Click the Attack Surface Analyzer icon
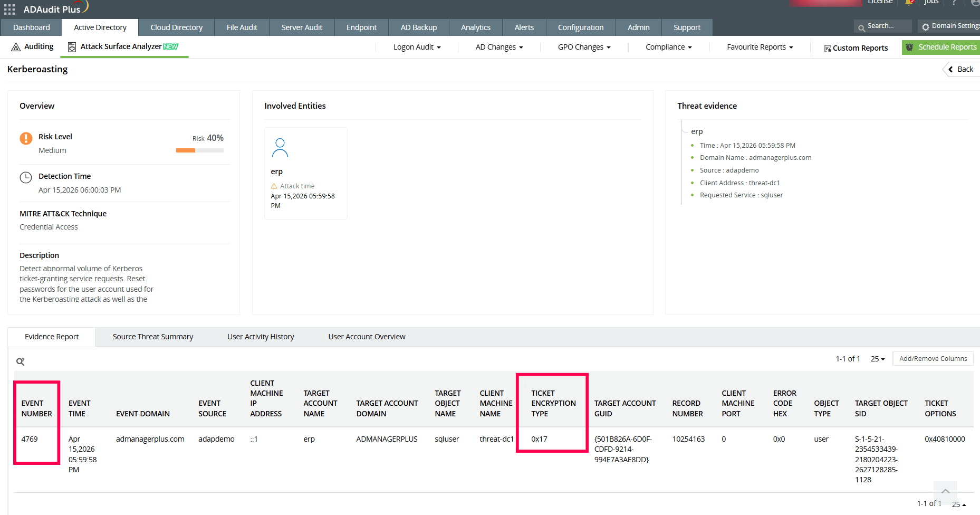The image size is (980, 515). click(72, 47)
